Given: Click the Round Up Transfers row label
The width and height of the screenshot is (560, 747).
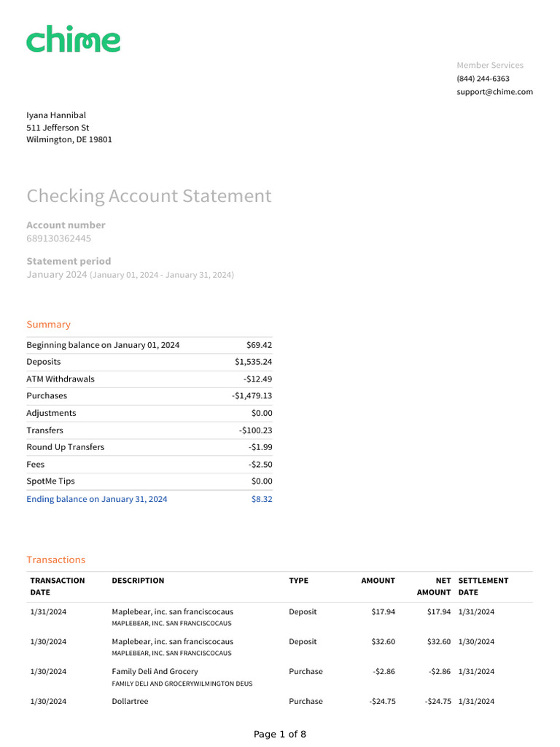Looking at the screenshot, I should pyautogui.click(x=66, y=447).
